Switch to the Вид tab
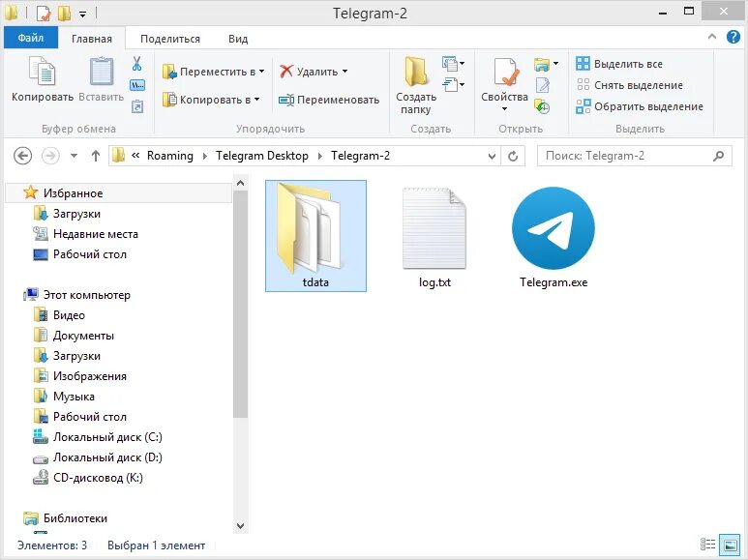Viewport: 748px width, 560px height. point(238,39)
